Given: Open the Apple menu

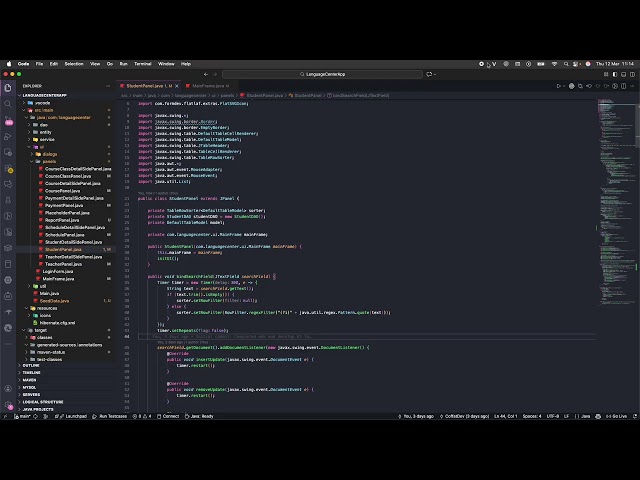Looking at the screenshot, I should [9, 64].
